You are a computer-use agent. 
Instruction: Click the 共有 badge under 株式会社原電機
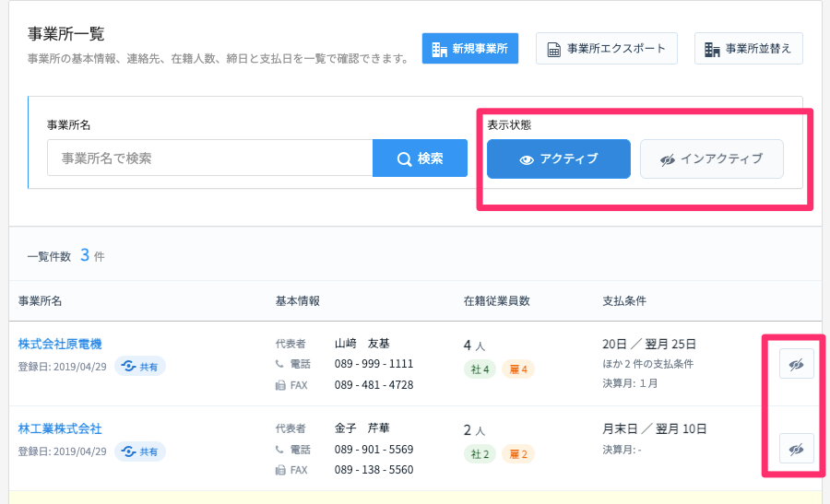(x=140, y=367)
